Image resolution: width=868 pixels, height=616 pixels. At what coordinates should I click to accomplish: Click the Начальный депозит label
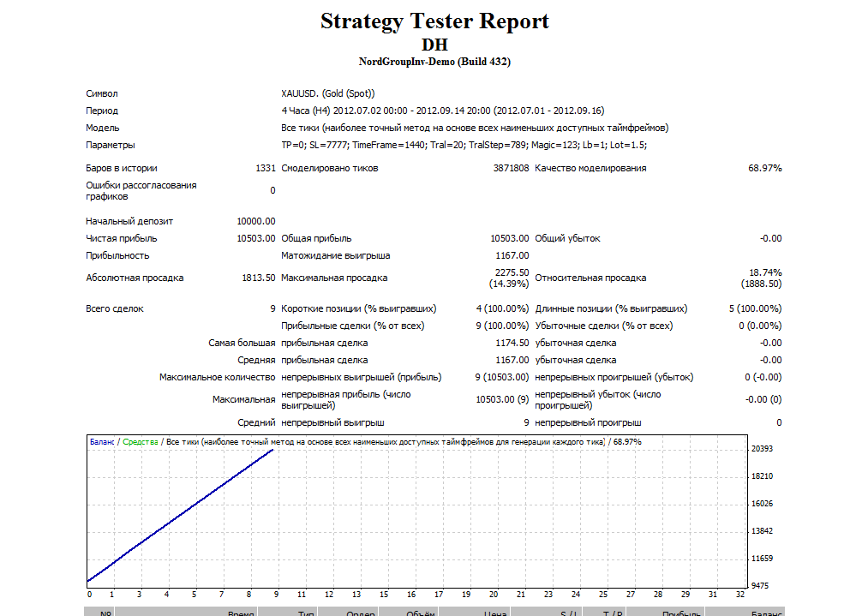129,221
